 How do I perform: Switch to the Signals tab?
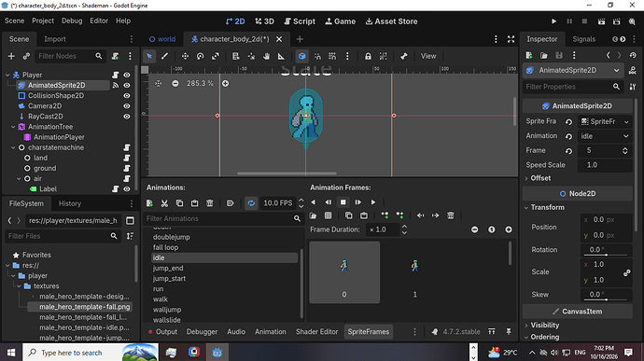pyautogui.click(x=583, y=39)
